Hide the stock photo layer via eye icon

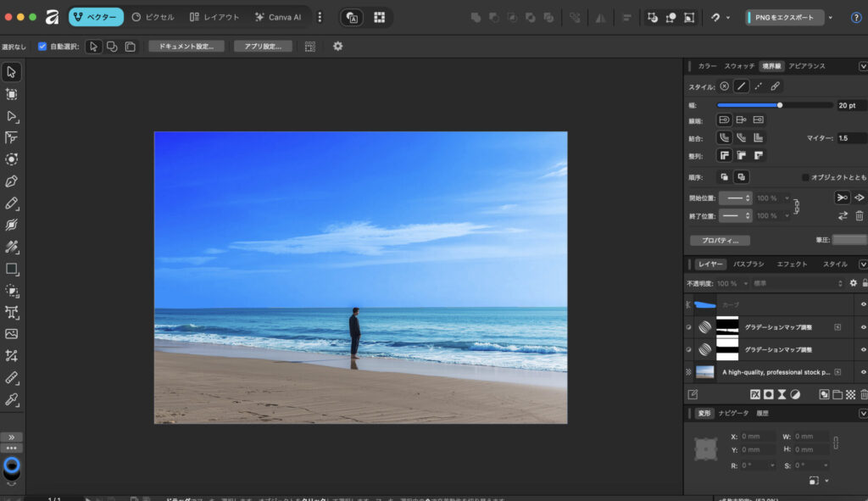[x=863, y=371]
